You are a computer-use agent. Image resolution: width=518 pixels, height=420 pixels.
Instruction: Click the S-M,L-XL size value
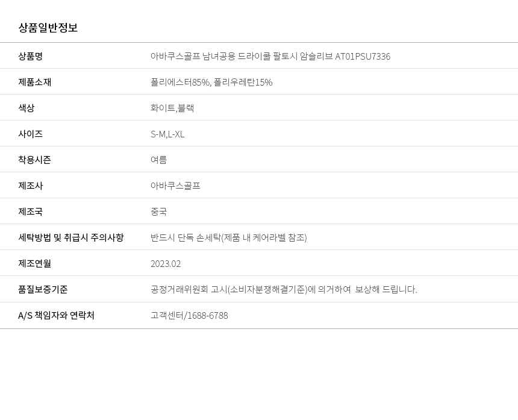[x=167, y=134]
